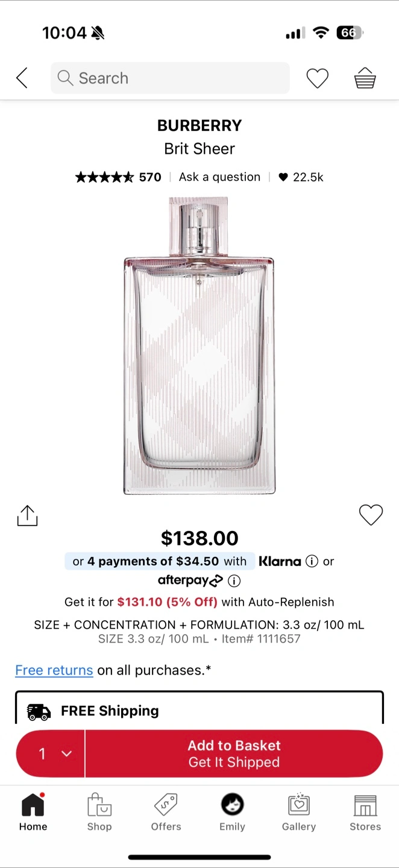The image size is (399, 868).
Task: Open the Klarna info icon
Action: [x=312, y=561]
